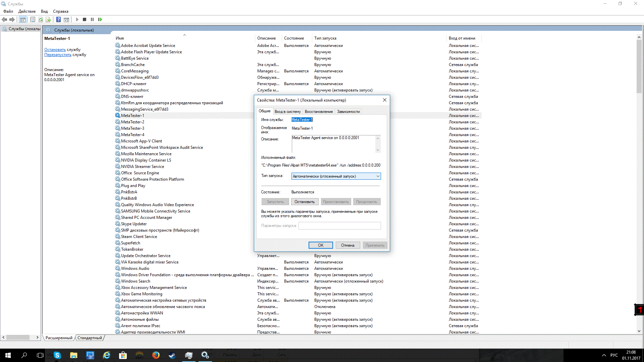This screenshot has height=362, width=644.
Task: Open the Файл menu
Action: coord(8,11)
